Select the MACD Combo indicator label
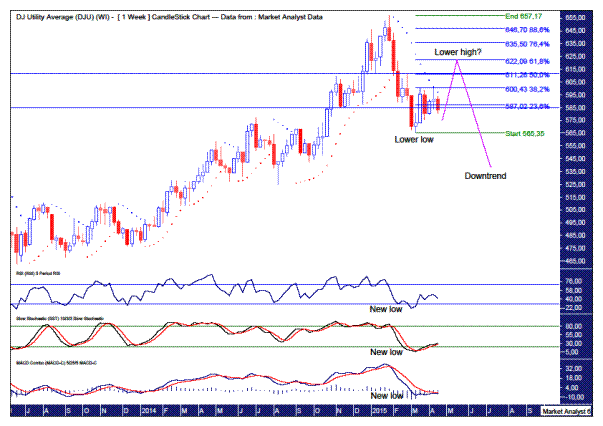The image size is (603, 426). [56, 363]
